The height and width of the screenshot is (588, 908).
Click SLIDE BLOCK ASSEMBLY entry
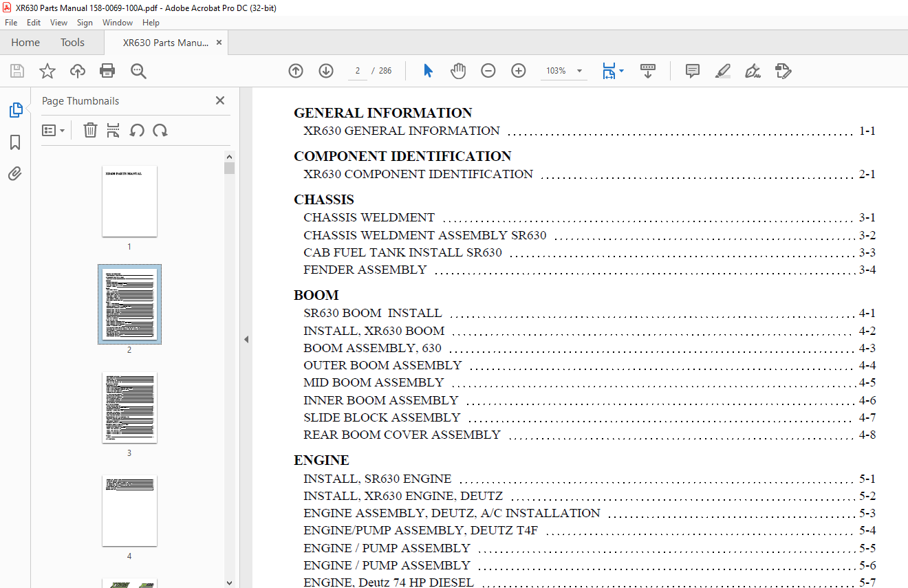click(589, 417)
